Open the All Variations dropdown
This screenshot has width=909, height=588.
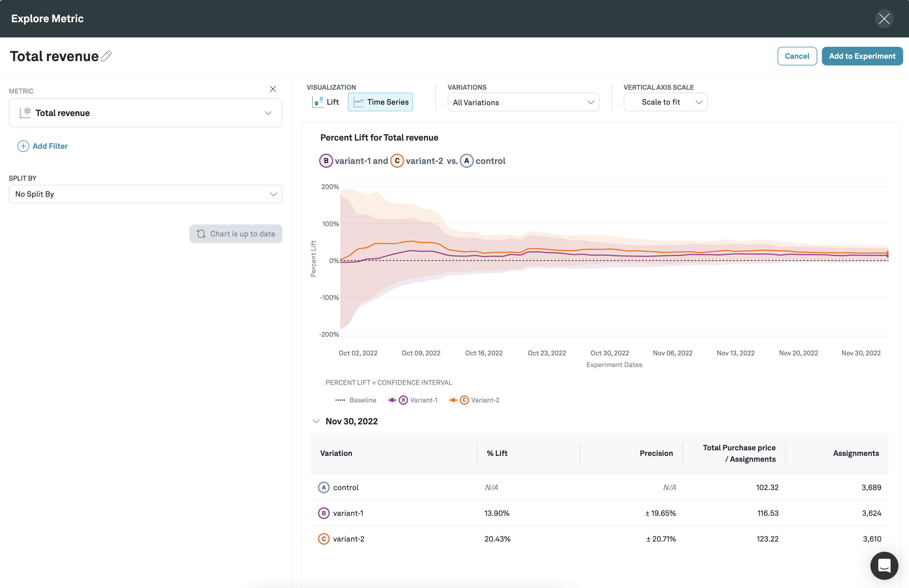[523, 102]
